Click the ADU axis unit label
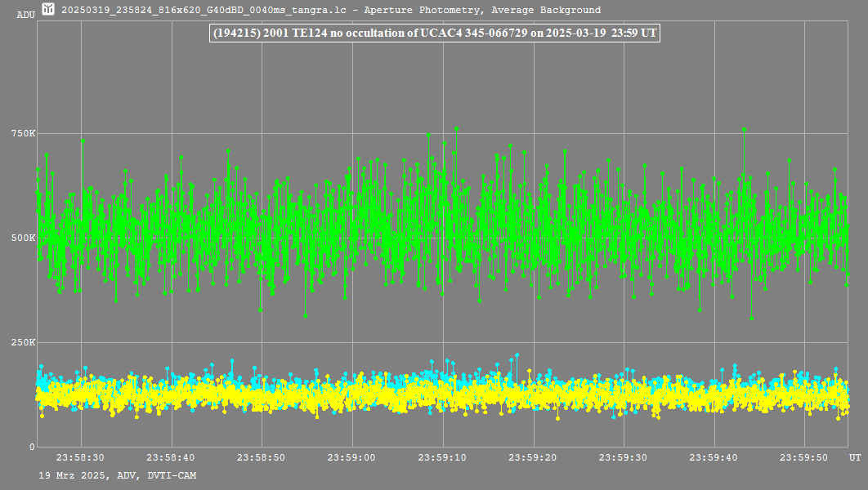The image size is (868, 490). tap(25, 15)
